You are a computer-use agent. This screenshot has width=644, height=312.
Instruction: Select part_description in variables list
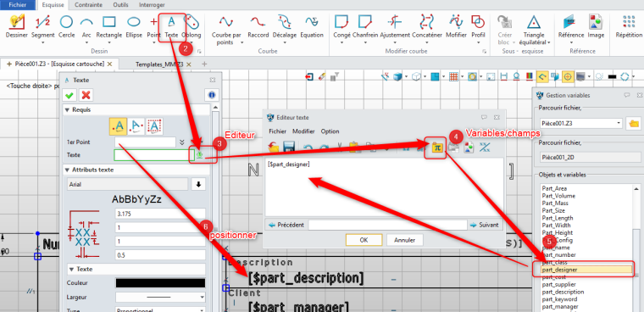point(563,292)
